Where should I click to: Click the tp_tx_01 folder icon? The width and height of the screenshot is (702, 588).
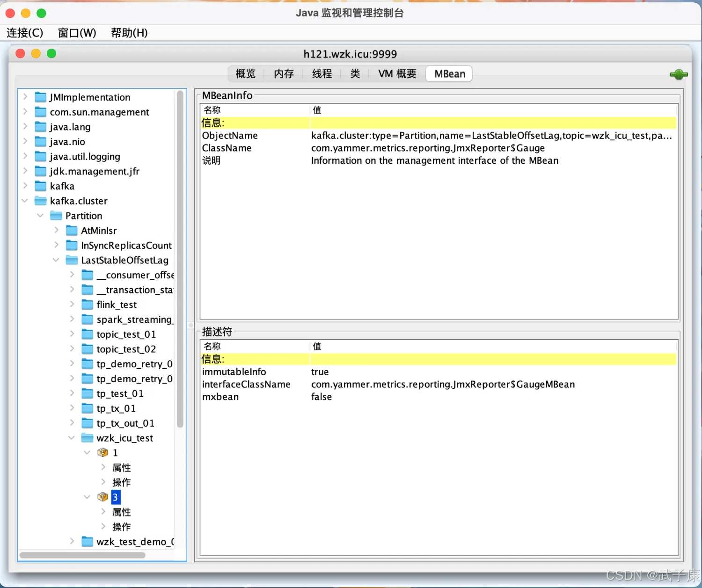click(88, 408)
